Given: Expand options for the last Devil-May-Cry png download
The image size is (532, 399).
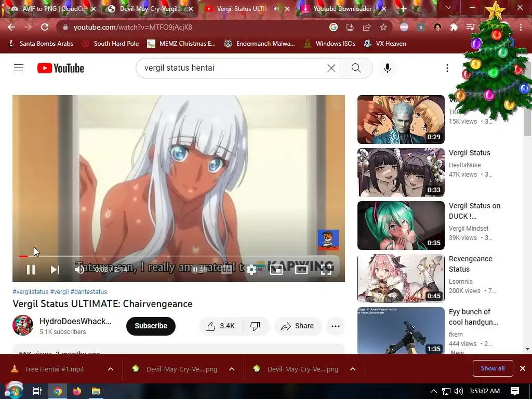Looking at the screenshot, I should click(x=353, y=369).
